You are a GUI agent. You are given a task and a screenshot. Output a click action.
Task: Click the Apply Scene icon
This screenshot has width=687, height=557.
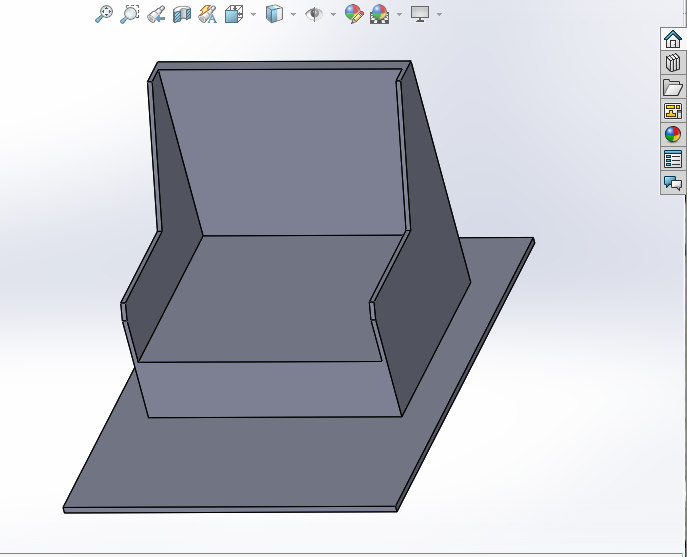click(x=379, y=14)
